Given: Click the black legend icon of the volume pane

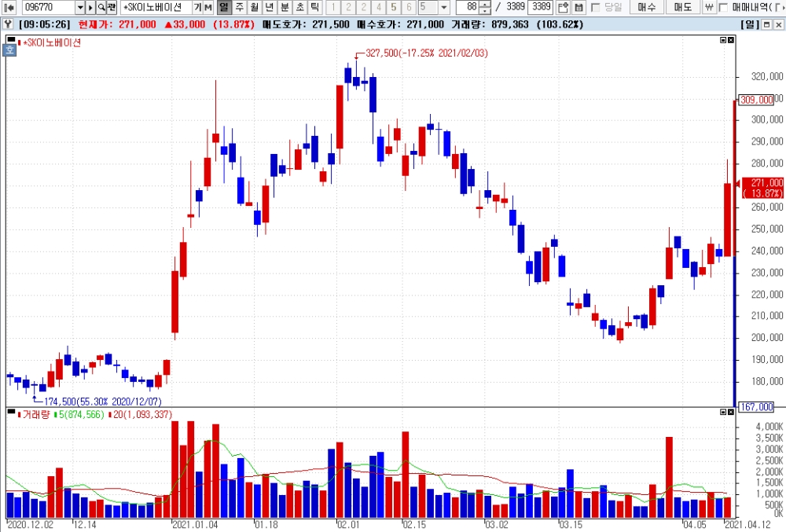Looking at the screenshot, I should click(x=10, y=410).
